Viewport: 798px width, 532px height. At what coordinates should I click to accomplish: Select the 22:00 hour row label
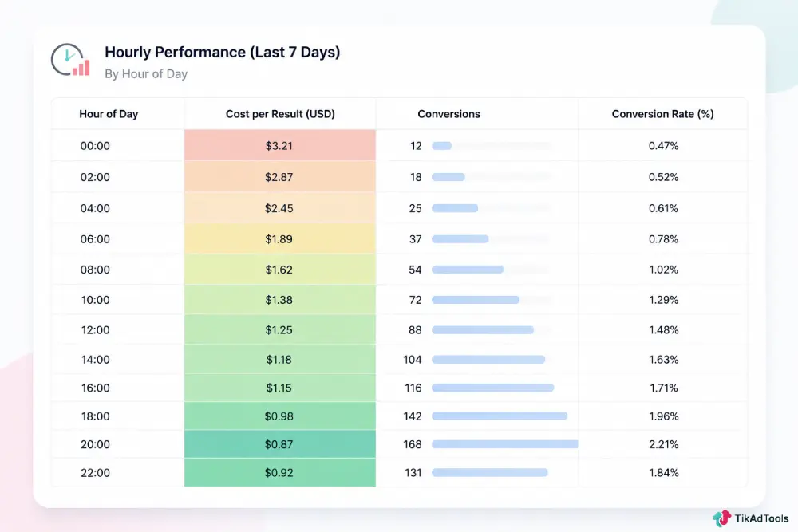coord(95,472)
